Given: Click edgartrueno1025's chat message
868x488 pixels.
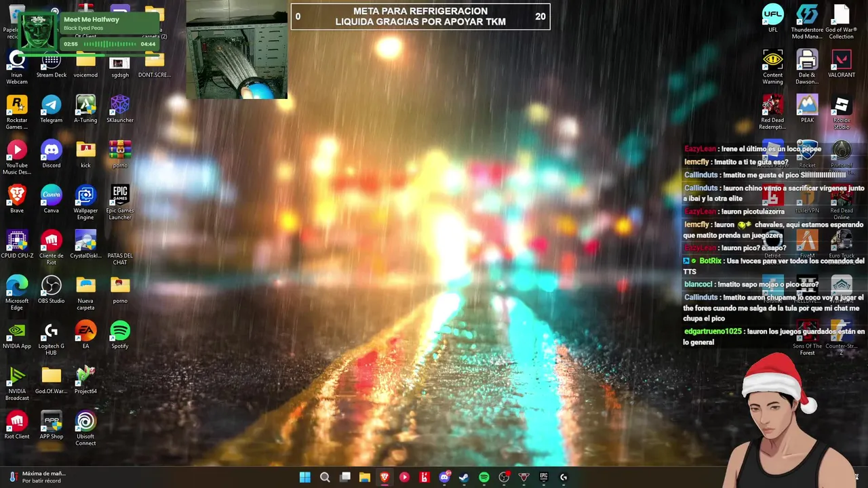Looking at the screenshot, I should click(774, 337).
